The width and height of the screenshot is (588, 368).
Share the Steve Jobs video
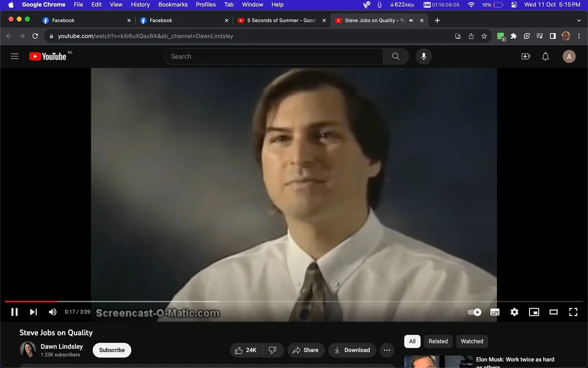(x=306, y=350)
